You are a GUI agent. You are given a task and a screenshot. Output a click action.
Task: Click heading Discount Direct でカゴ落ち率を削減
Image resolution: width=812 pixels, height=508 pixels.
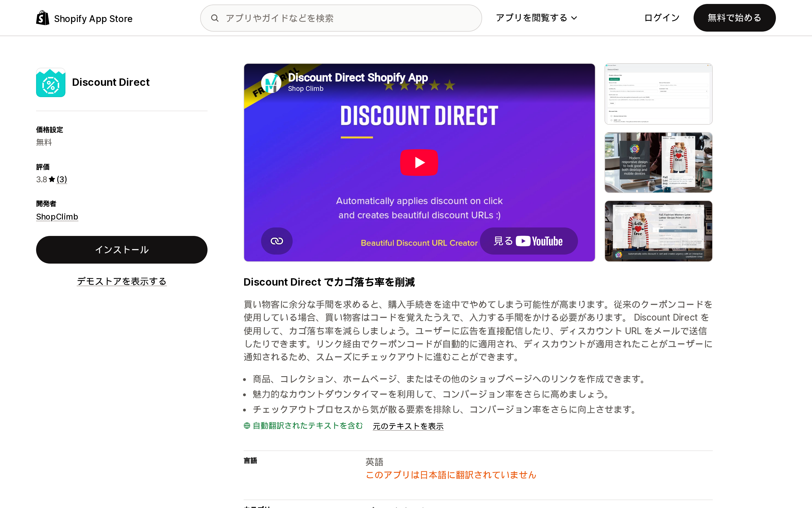click(x=329, y=282)
